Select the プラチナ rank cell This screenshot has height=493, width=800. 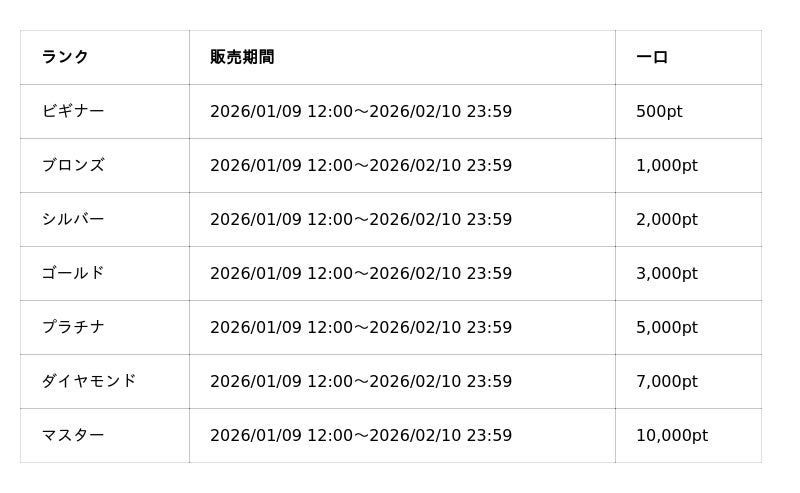(73, 327)
